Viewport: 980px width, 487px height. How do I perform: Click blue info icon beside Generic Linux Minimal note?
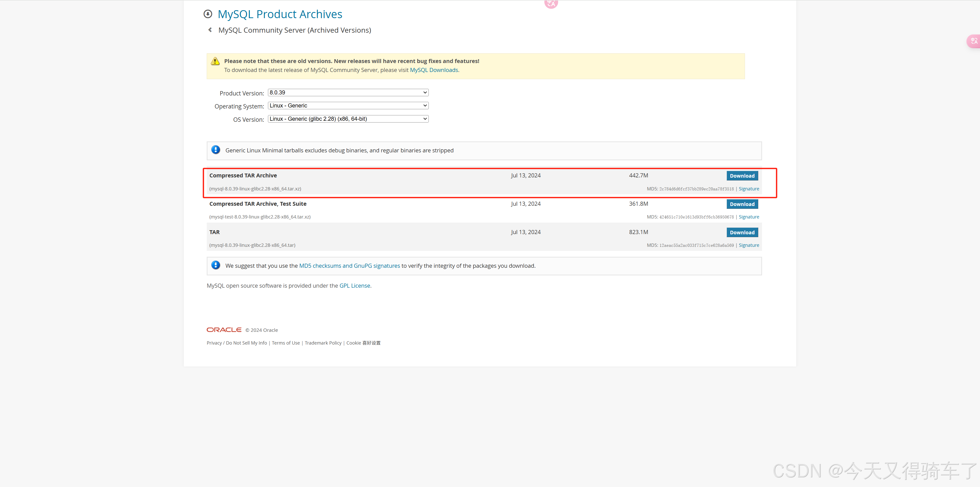point(216,150)
